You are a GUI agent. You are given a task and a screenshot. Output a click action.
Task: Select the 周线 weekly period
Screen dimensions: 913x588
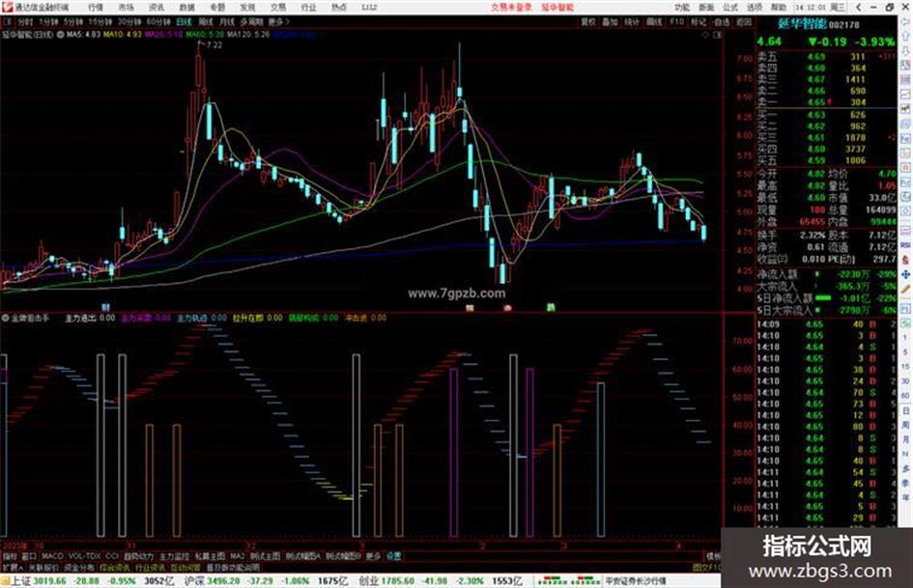coord(206,21)
